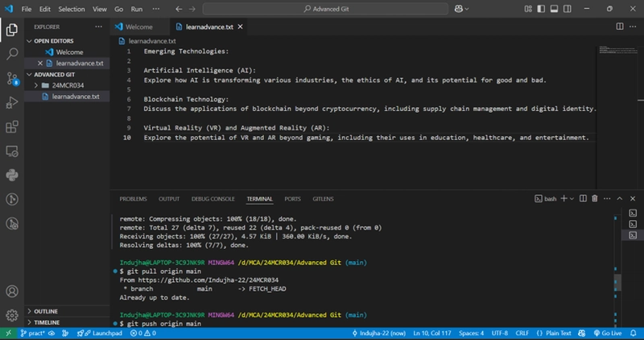
Task: Open the Search view in activity bar
Action: (12, 54)
